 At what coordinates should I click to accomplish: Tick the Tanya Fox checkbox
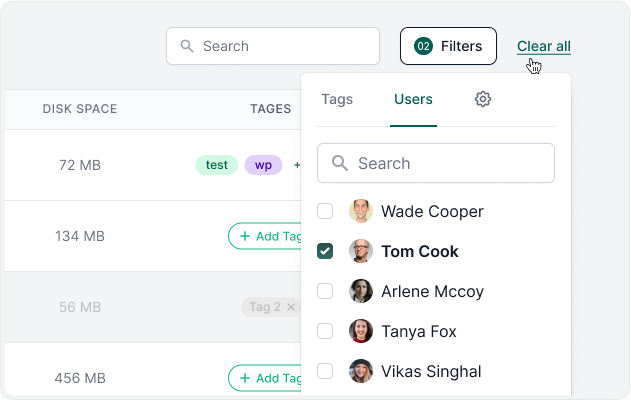325,331
